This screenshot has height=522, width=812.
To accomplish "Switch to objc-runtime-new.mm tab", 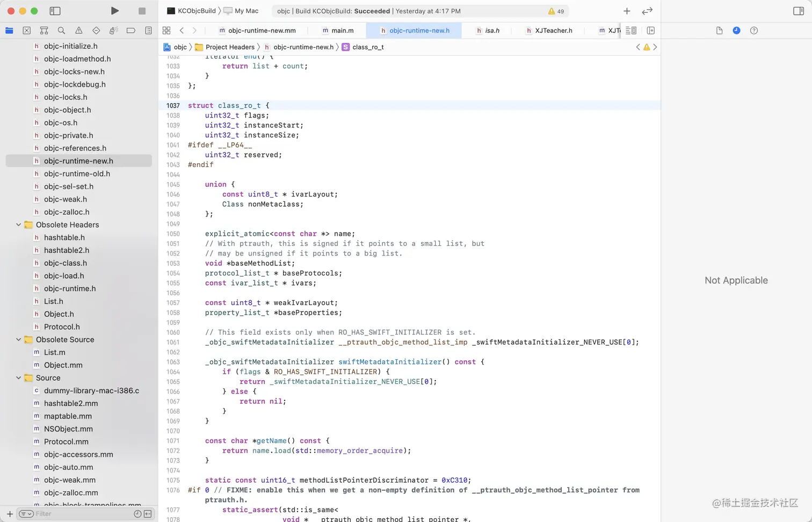I will (257, 31).
